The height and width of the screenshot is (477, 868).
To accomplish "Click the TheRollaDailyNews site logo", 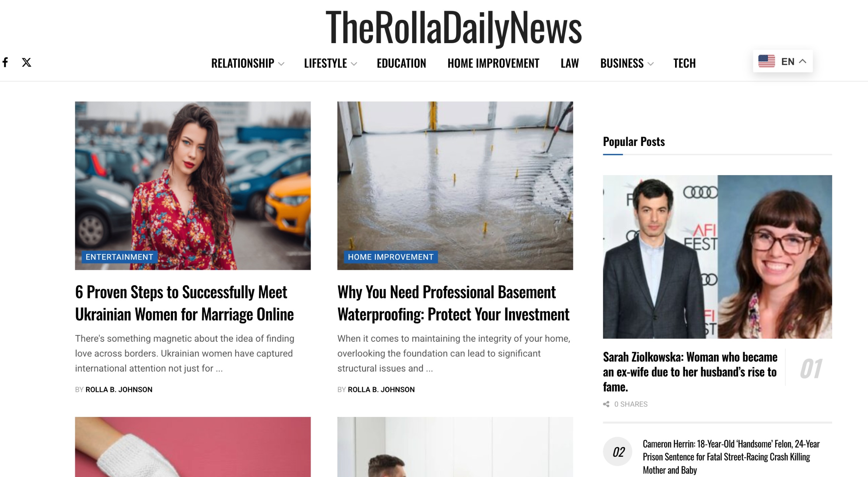I will pos(453,27).
